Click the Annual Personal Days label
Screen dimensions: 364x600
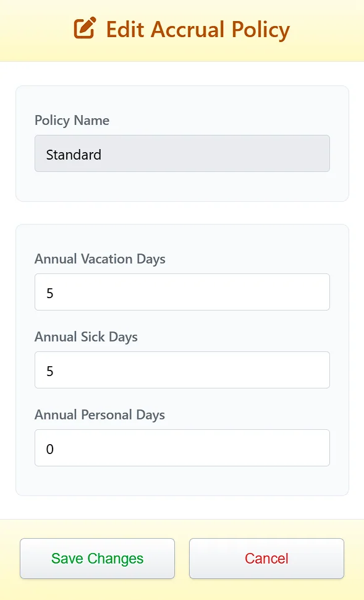point(99,415)
